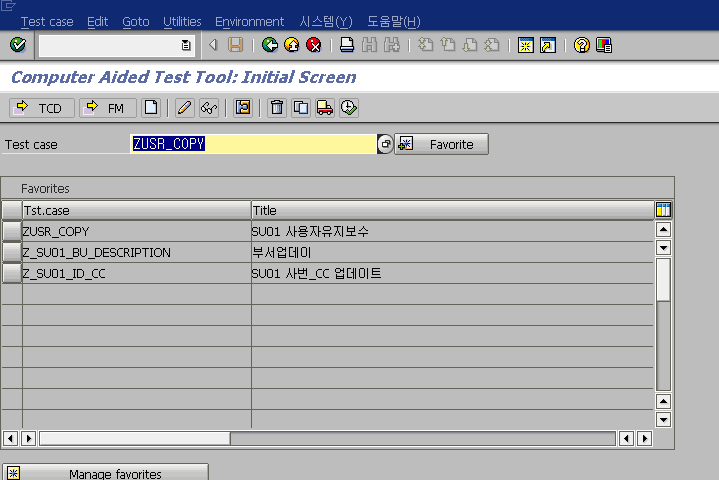Click the Z_SU01_ID_CC table cell

pos(137,274)
